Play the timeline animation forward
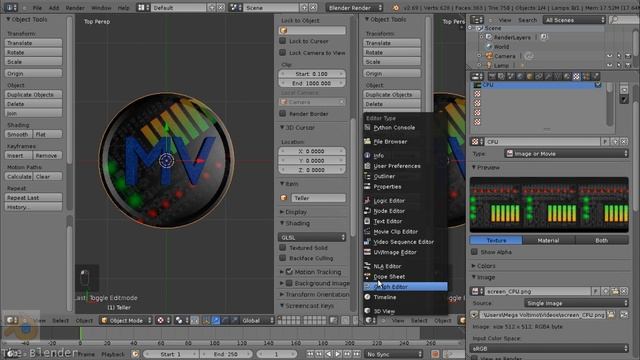This screenshot has height=360, width=640. pos(338,354)
